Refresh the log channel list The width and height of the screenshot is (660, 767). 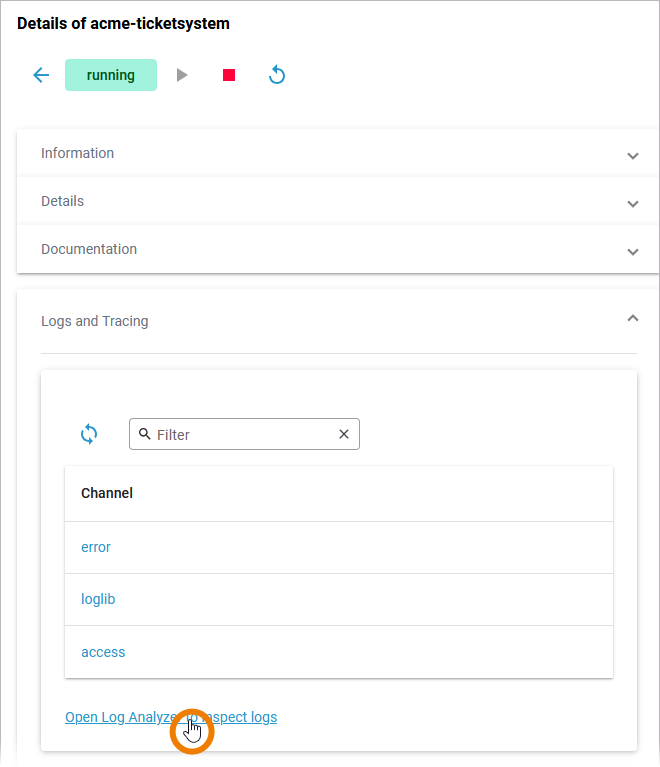[89, 434]
